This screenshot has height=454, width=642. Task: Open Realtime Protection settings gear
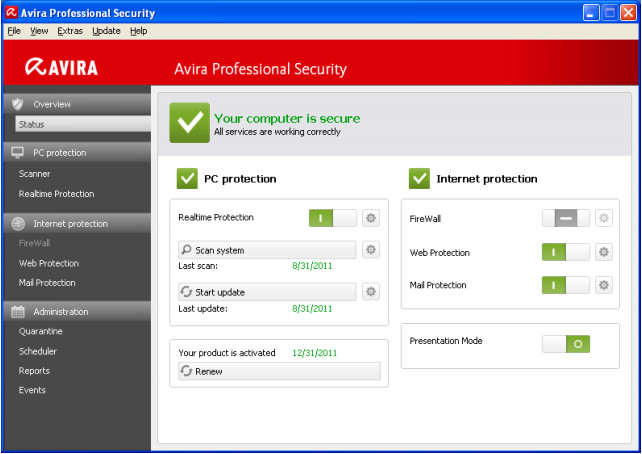(371, 218)
